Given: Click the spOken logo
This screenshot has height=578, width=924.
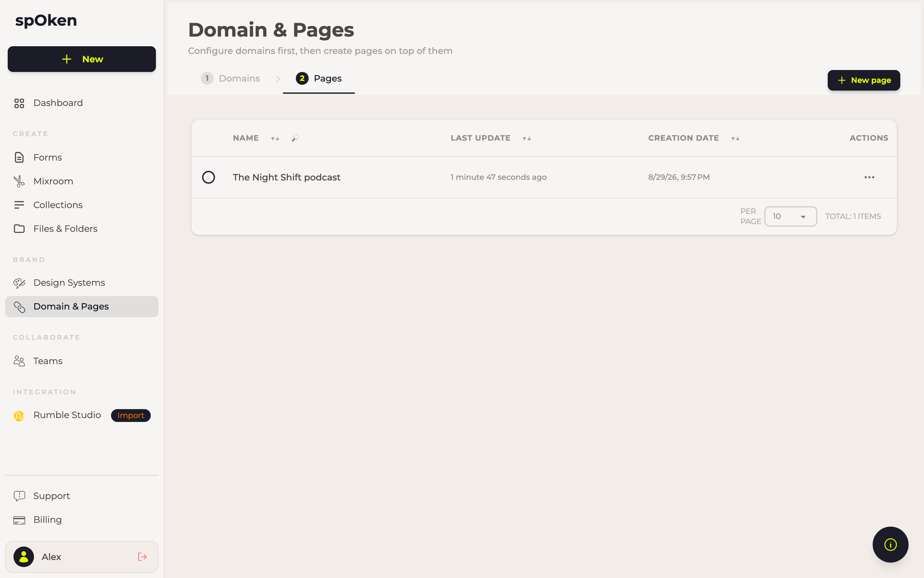Looking at the screenshot, I should click(x=46, y=21).
